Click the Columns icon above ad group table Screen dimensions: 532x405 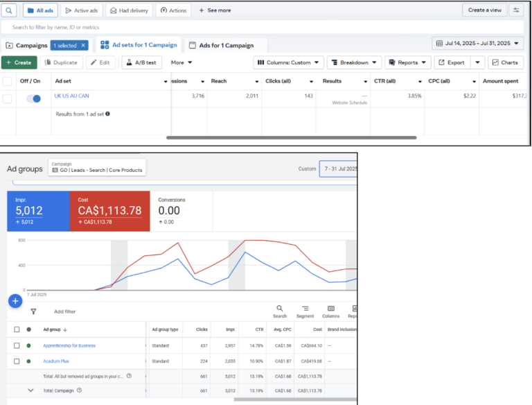(330, 311)
